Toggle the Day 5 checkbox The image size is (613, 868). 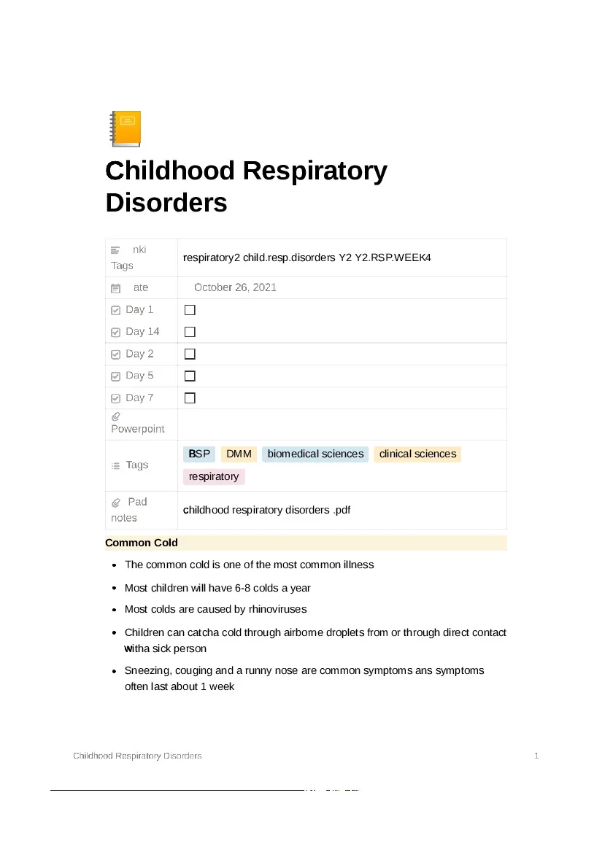pyautogui.click(x=190, y=376)
